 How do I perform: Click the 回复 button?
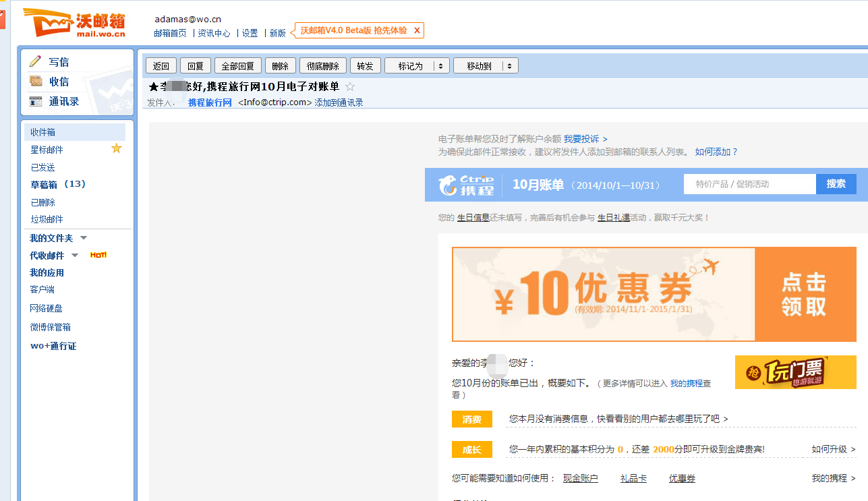pos(196,65)
